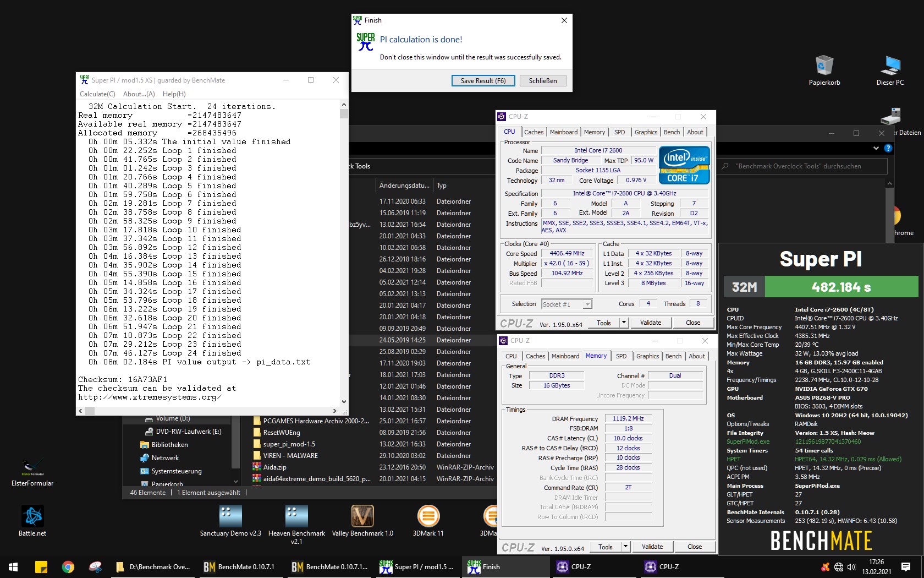The image size is (924, 578).
Task: Open the Explorer help question mark icon
Action: (x=888, y=148)
